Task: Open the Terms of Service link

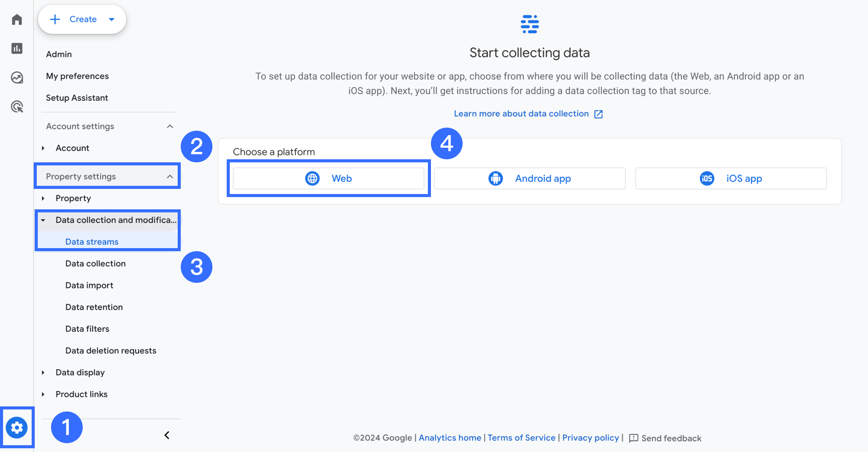Action: click(521, 438)
